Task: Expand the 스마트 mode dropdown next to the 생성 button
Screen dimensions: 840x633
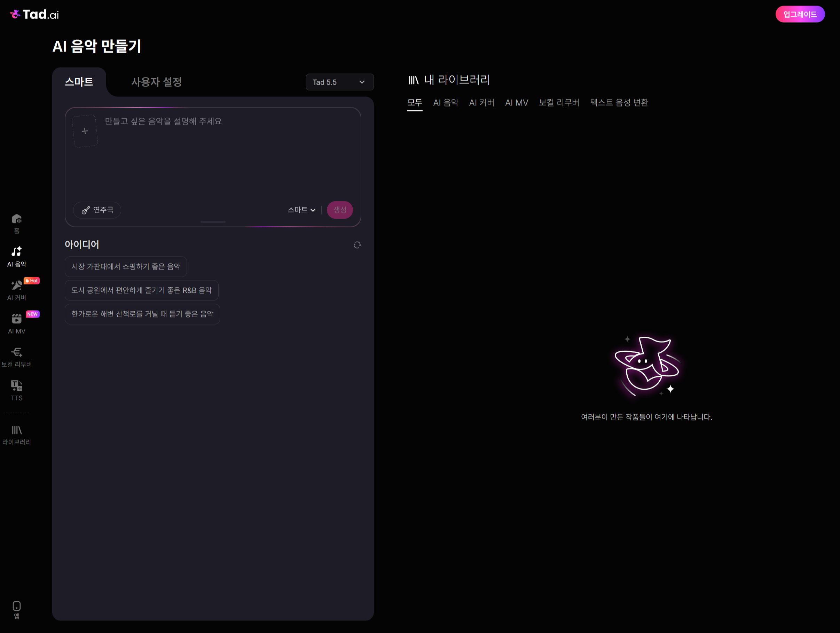Action: [x=301, y=210]
